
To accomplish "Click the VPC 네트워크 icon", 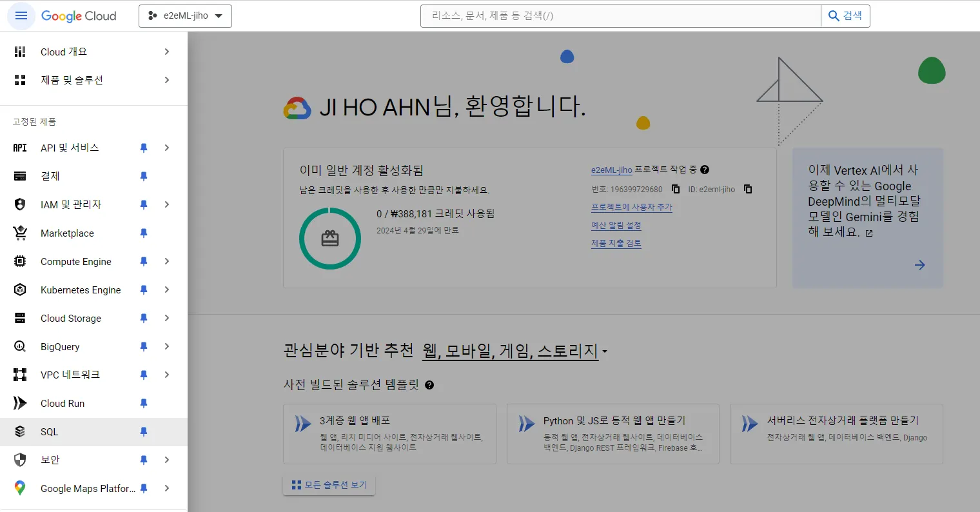I will (x=20, y=375).
